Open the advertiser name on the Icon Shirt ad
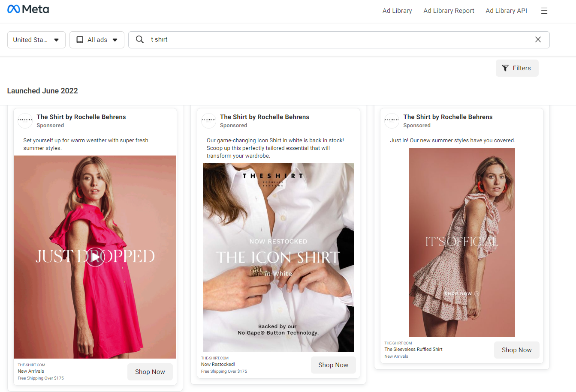This screenshot has height=392, width=576. (x=265, y=117)
